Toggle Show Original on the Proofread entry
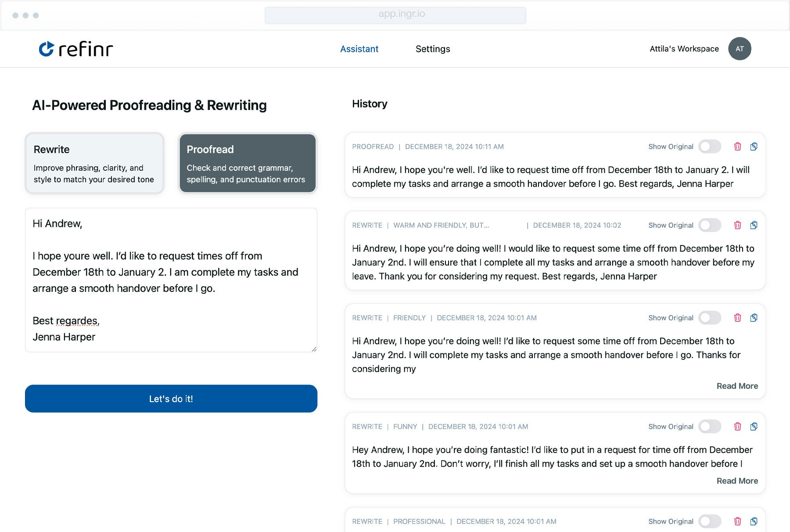 (x=710, y=147)
